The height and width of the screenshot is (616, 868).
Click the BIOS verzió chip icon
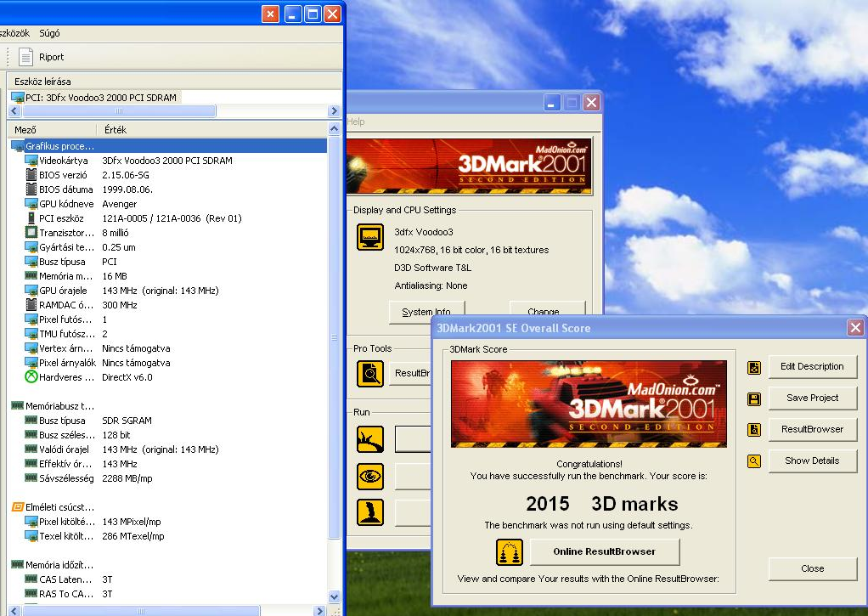31,175
